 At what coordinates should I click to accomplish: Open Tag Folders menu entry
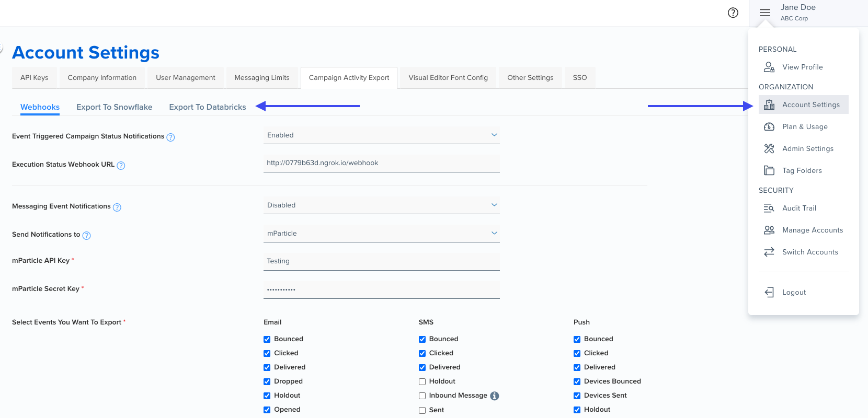tap(804, 170)
